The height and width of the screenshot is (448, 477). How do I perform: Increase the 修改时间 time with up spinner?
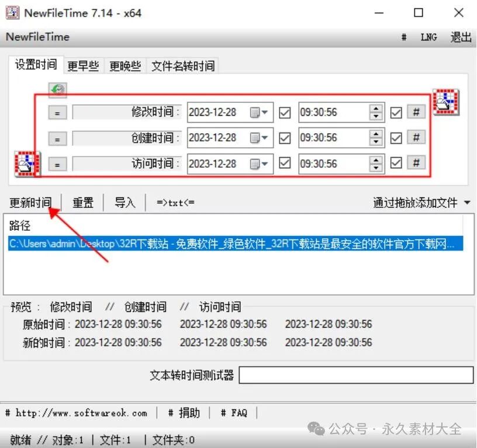click(376, 109)
